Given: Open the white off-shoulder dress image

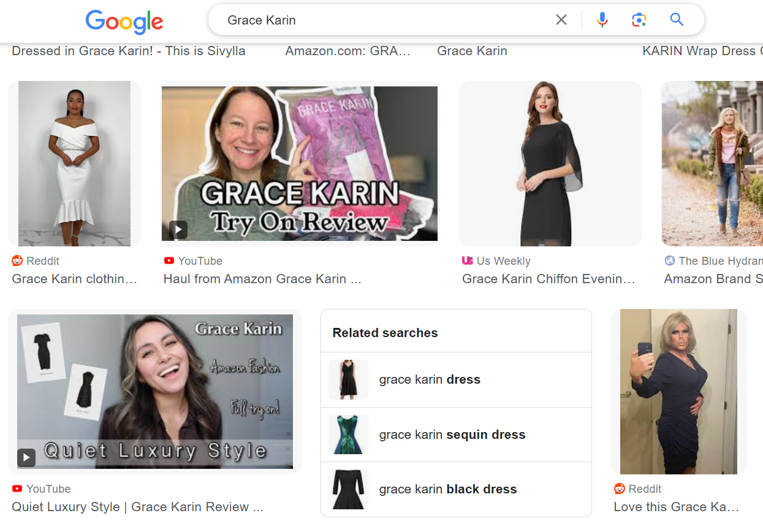Looking at the screenshot, I should click(x=74, y=164).
